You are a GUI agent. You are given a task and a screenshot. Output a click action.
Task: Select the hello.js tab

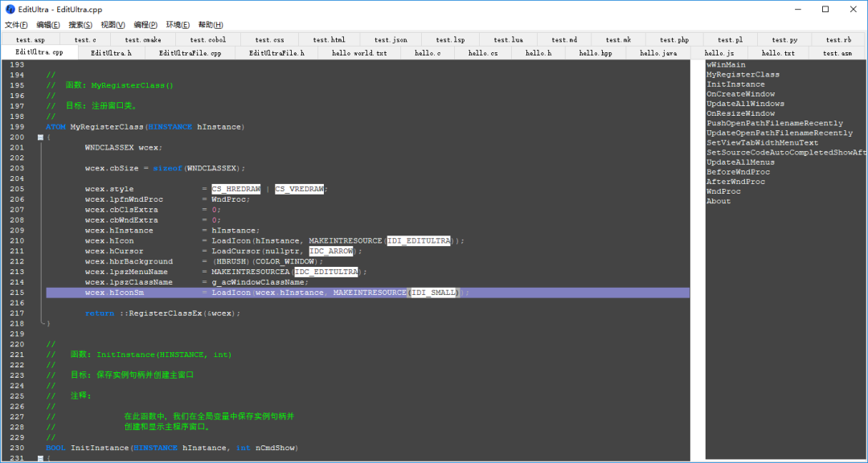[719, 53]
